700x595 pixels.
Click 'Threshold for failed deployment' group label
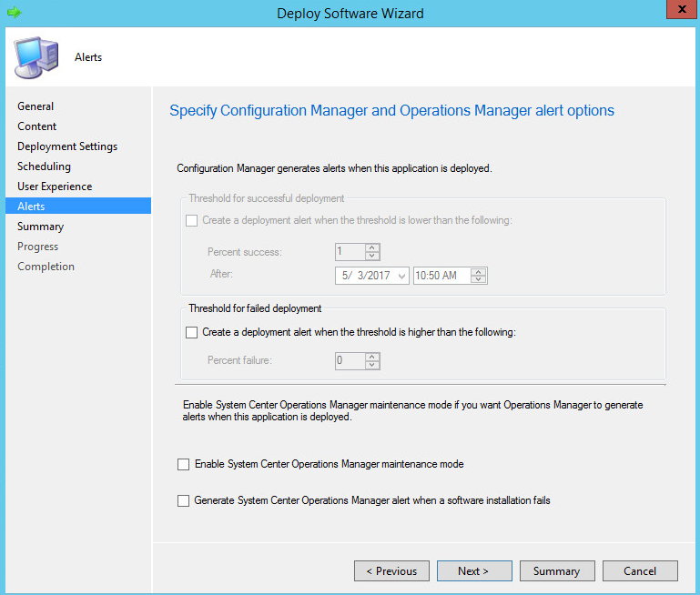click(255, 308)
